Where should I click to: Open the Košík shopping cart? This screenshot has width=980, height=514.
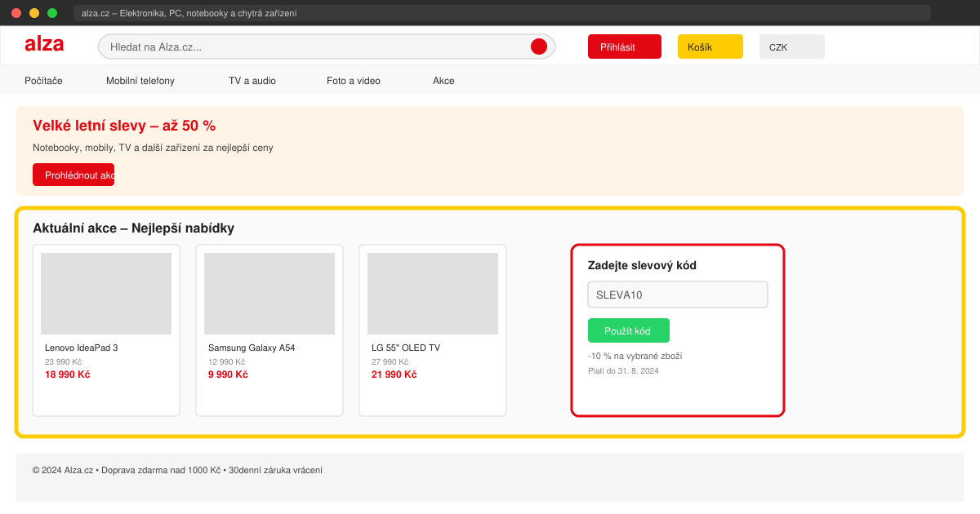(x=710, y=47)
